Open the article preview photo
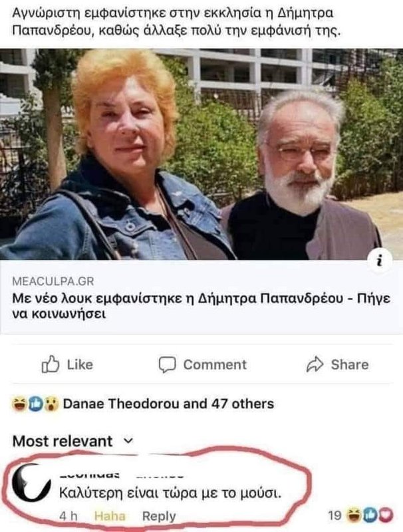Image resolution: width=403 pixels, height=532 pixels. pyautogui.click(x=201, y=154)
